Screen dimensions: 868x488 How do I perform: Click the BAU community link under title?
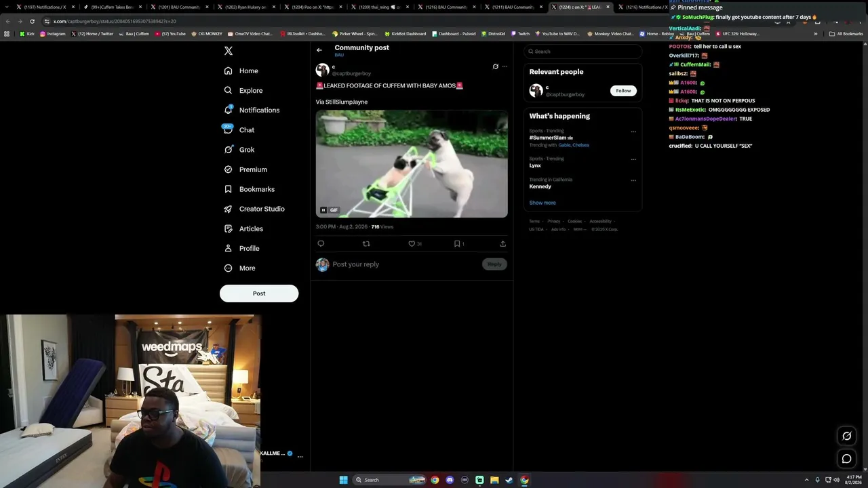click(339, 55)
